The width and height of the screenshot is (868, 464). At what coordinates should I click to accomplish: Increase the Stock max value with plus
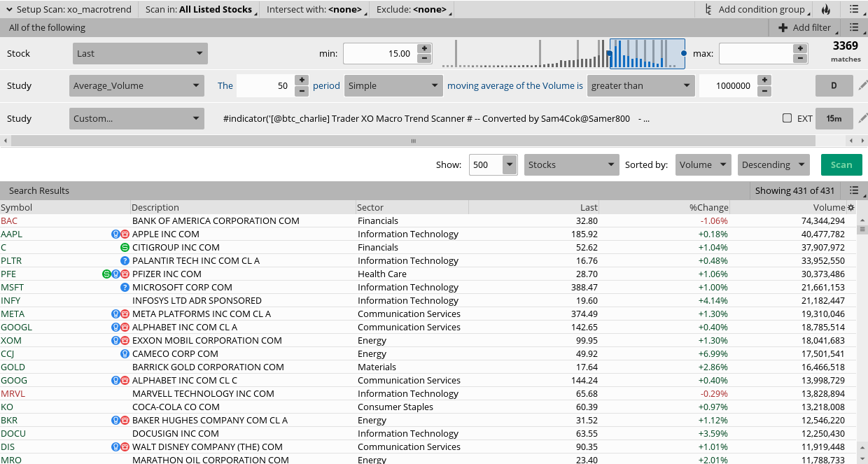pyautogui.click(x=800, y=48)
